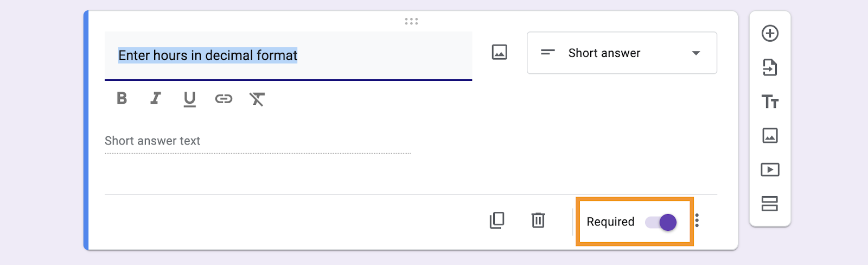The width and height of the screenshot is (868, 265).
Task: Insert a link in question title
Action: (224, 99)
